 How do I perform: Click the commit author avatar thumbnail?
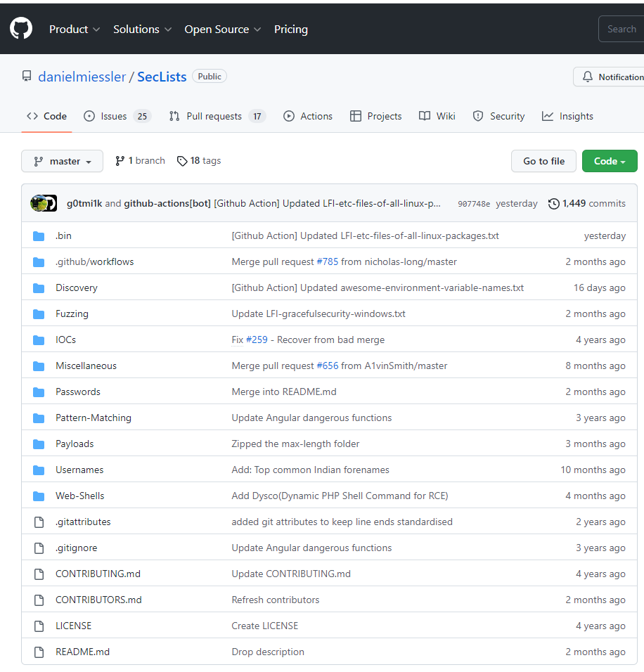pyautogui.click(x=44, y=203)
